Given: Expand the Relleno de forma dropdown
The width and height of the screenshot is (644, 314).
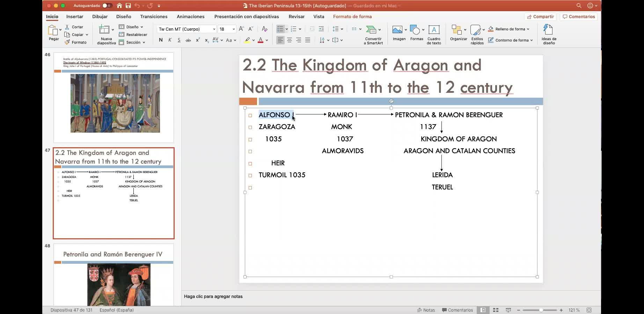Looking at the screenshot, I should 528,29.
